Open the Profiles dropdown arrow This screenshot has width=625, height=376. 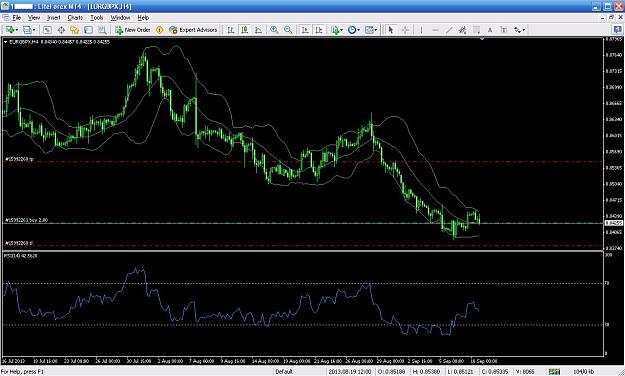tap(34, 30)
